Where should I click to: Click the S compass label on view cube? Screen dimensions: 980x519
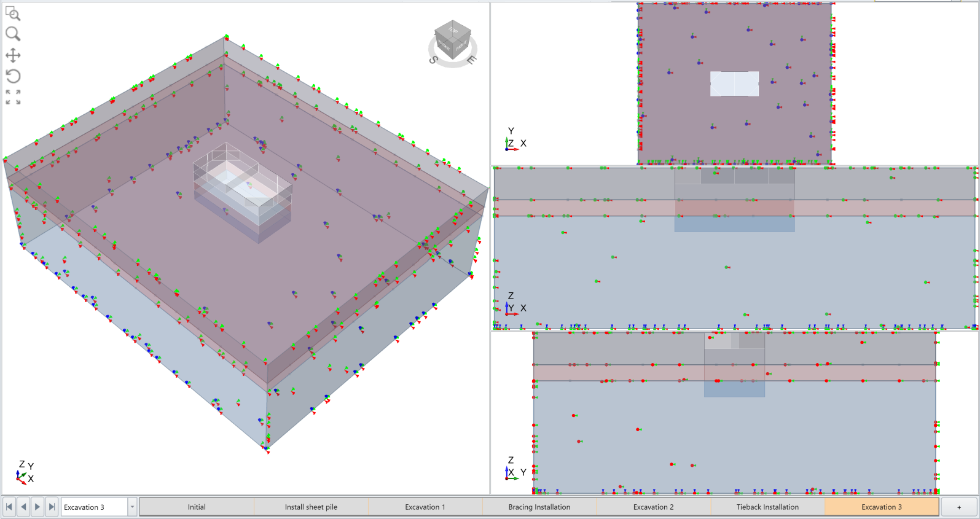(433, 60)
